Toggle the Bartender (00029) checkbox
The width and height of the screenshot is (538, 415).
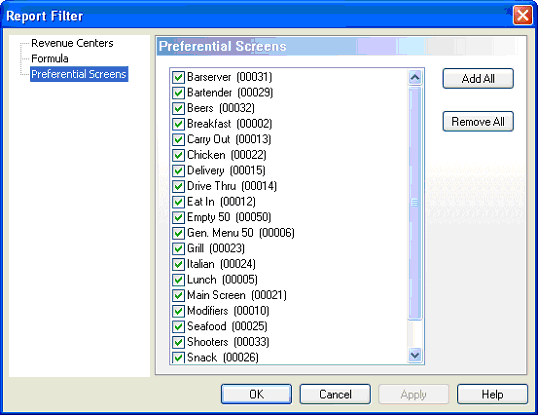(178, 93)
